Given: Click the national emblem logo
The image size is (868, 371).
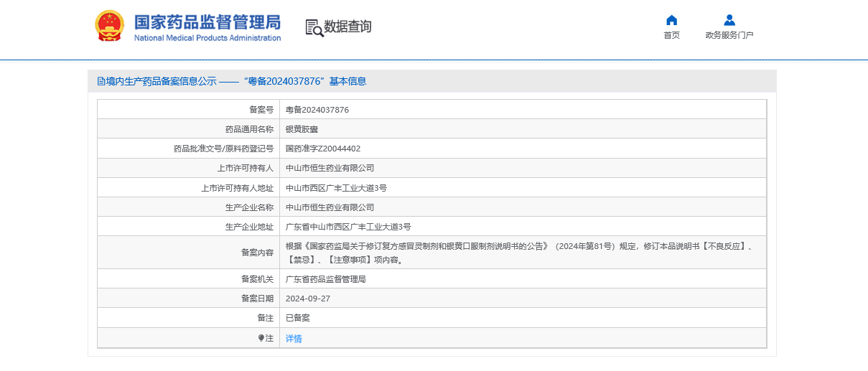Looking at the screenshot, I should [109, 26].
